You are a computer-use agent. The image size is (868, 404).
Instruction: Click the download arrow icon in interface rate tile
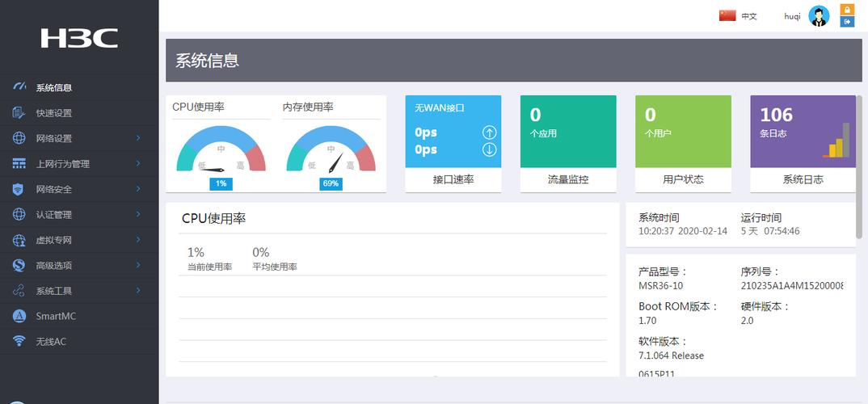(489, 149)
